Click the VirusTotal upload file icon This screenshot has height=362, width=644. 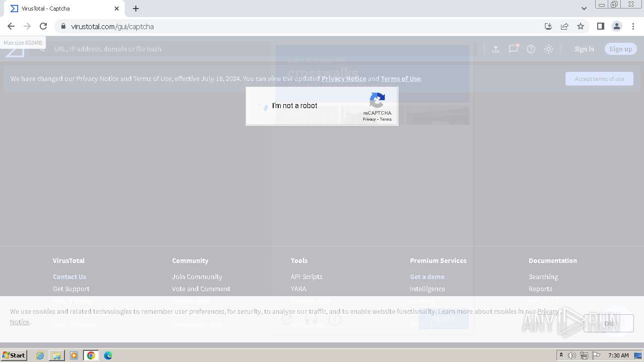(x=496, y=49)
